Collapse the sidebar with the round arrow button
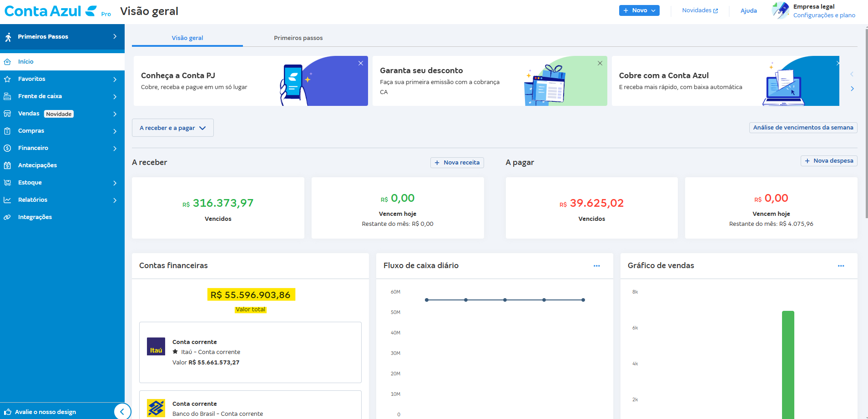The image size is (868, 419). click(x=122, y=412)
